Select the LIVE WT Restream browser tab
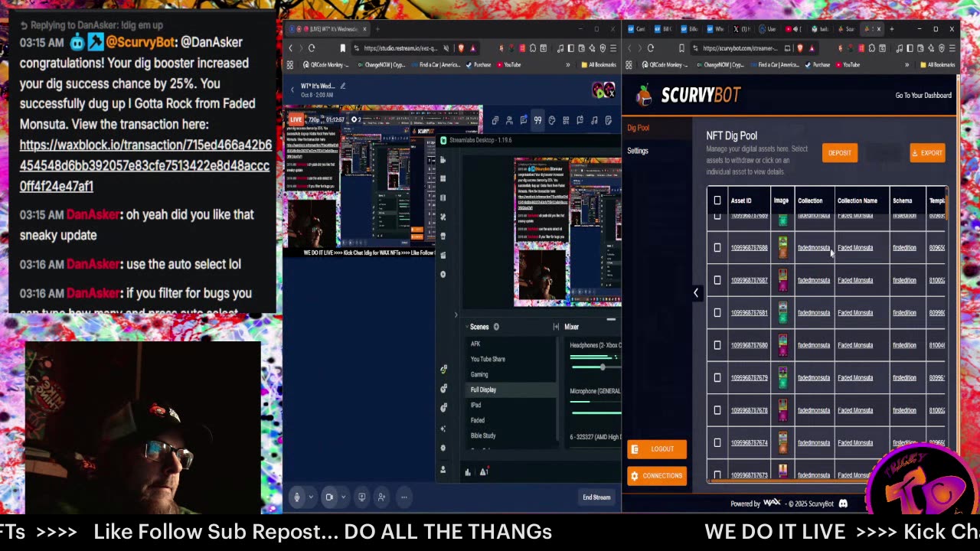980x551 pixels. (x=328, y=29)
